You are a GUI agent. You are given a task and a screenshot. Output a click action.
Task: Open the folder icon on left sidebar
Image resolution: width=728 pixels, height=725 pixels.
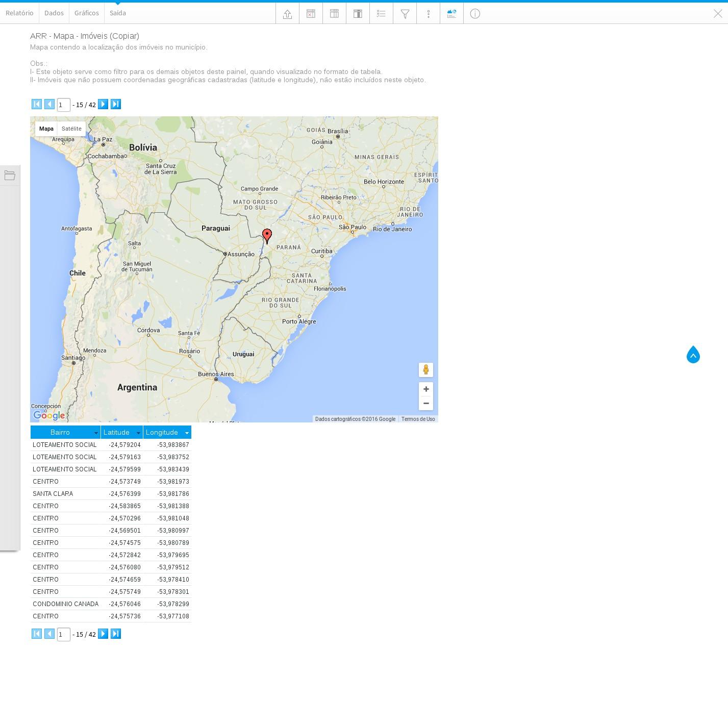pyautogui.click(x=10, y=176)
